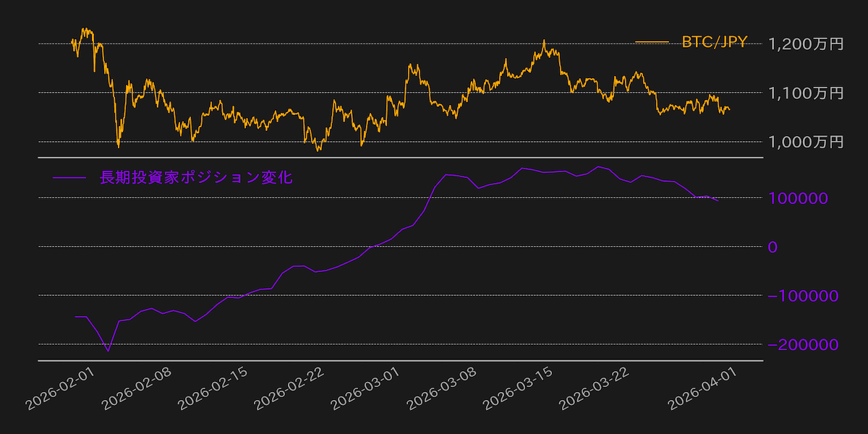Select the 長期投資家ポジション変化 legend text
Image resolution: width=868 pixels, height=434 pixels.
195,177
